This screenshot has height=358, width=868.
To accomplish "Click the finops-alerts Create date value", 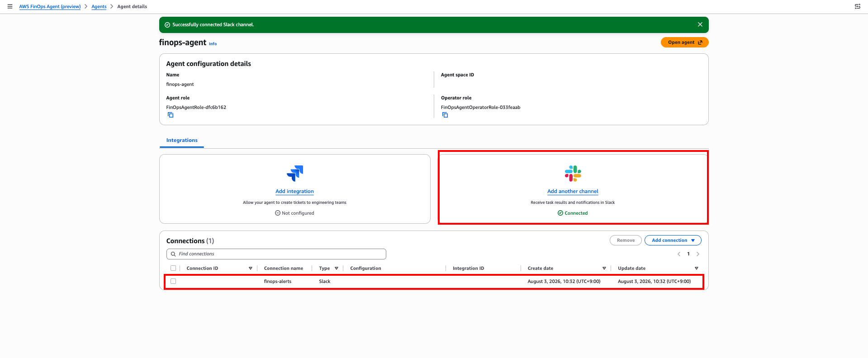I will [x=564, y=282].
